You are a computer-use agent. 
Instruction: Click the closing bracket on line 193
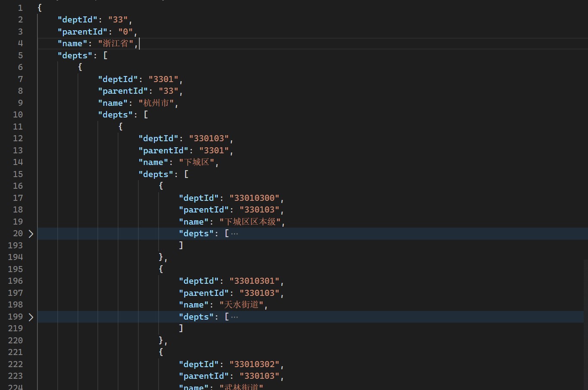coord(181,245)
